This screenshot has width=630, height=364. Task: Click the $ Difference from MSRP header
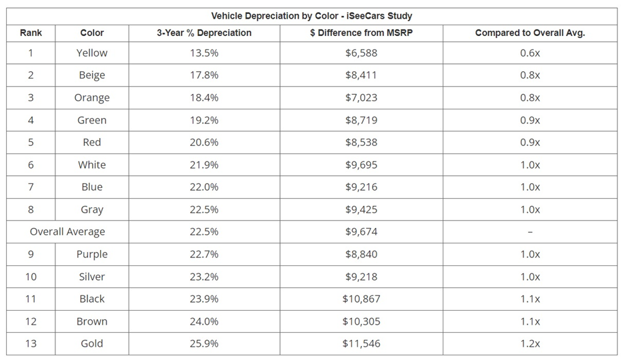[361, 33]
